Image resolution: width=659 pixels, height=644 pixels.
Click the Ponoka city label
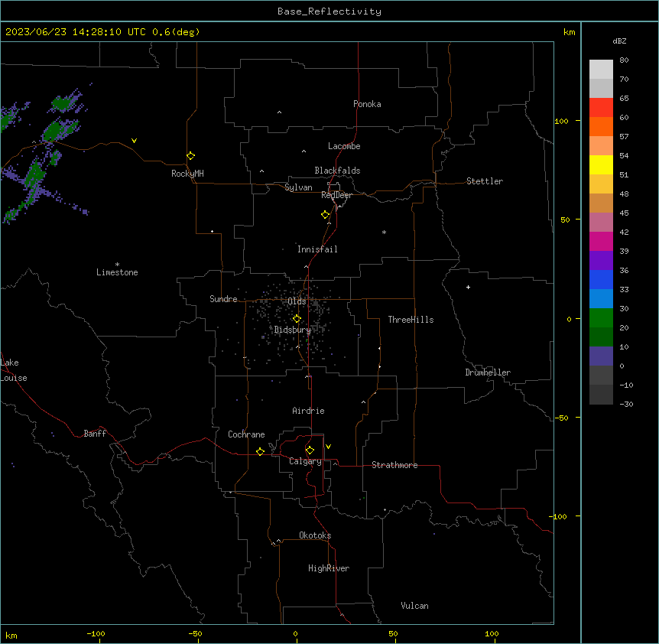point(367,104)
